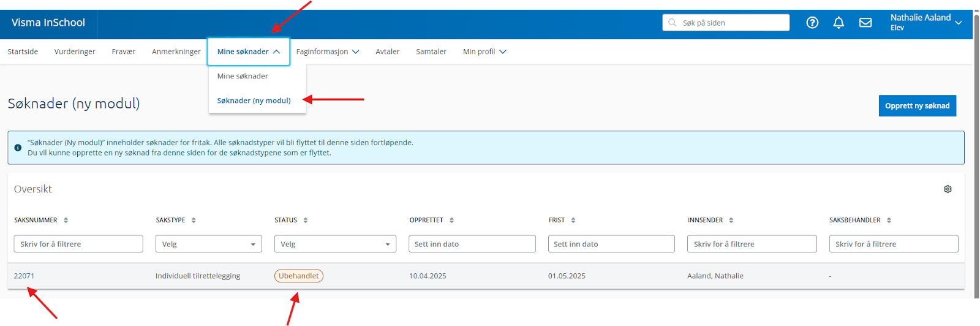Focus the Innsender filter field
The image size is (980, 326).
coord(752,244)
